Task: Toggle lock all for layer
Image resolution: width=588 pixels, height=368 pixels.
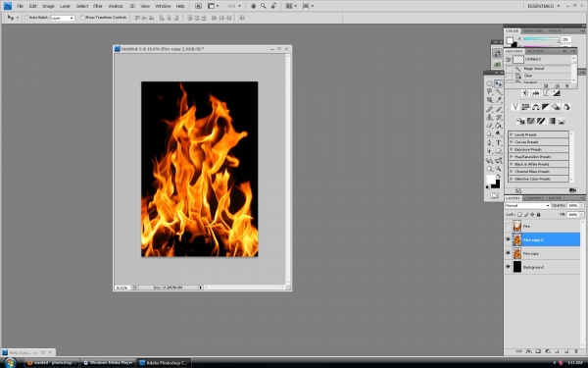Action: click(x=538, y=214)
